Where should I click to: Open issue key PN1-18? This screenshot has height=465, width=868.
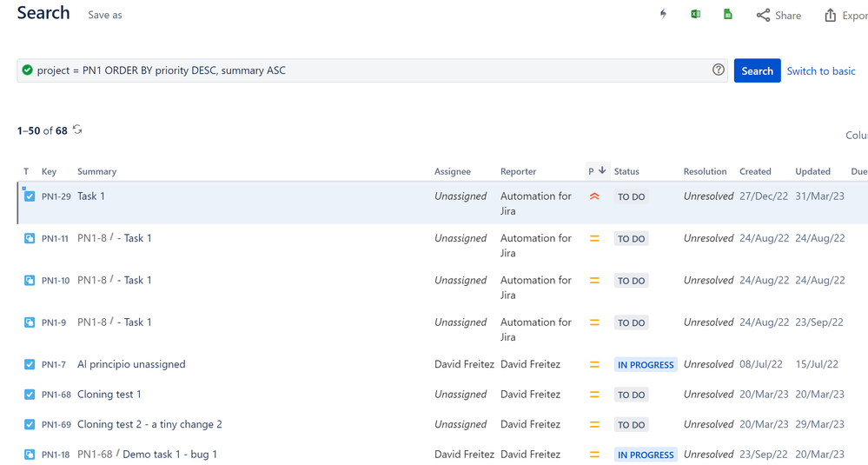pyautogui.click(x=56, y=455)
